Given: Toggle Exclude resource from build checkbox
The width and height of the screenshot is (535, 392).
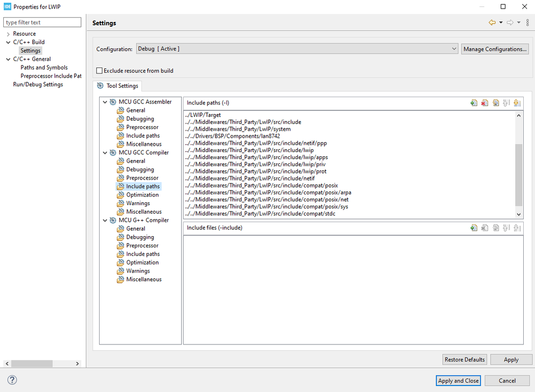Looking at the screenshot, I should (x=99, y=71).
